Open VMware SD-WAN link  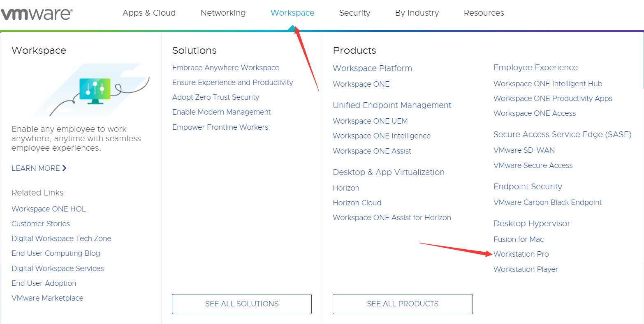[524, 150]
